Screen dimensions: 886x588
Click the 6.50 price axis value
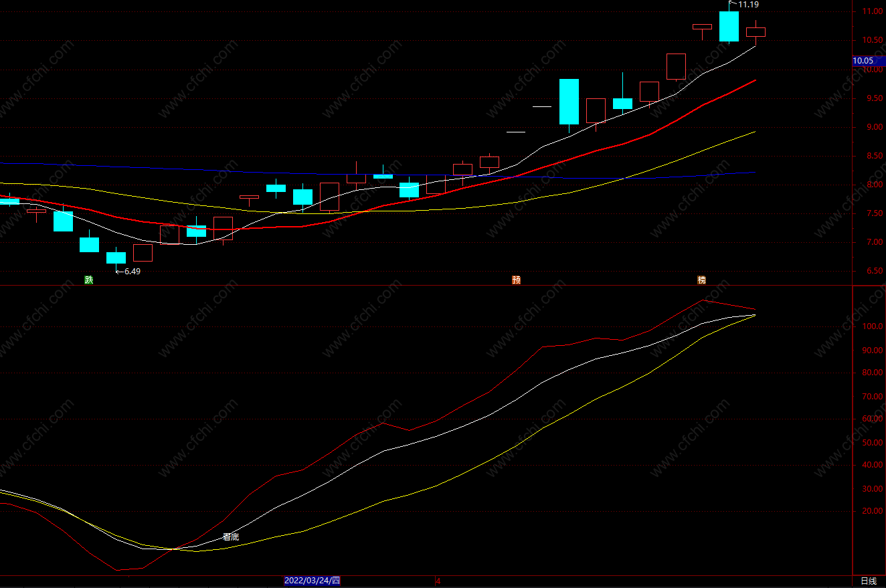[875, 271]
